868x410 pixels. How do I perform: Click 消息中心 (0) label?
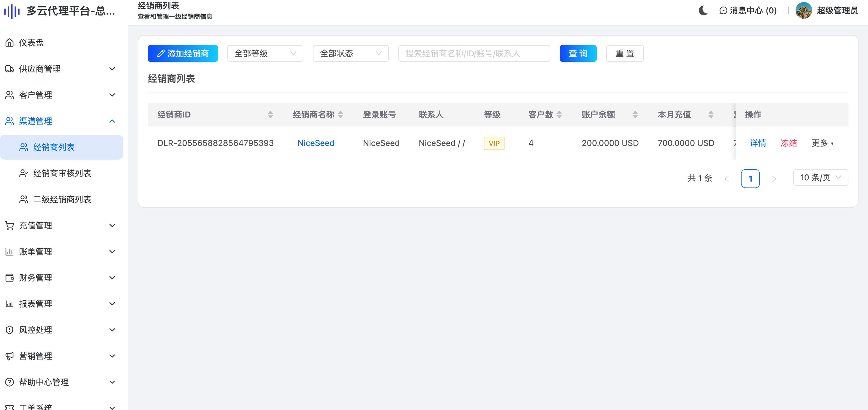753,11
